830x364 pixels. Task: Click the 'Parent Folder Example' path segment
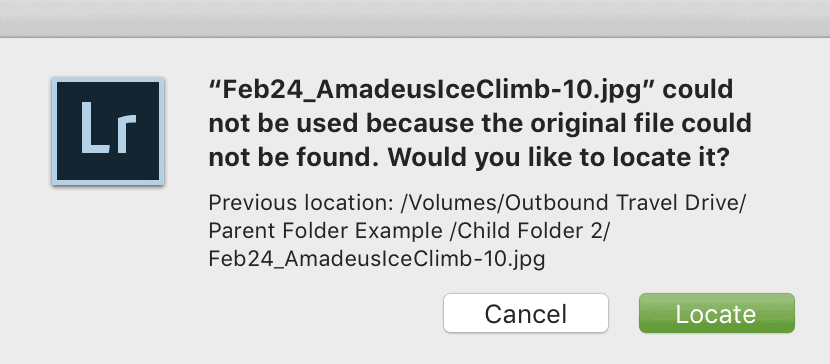(326, 231)
